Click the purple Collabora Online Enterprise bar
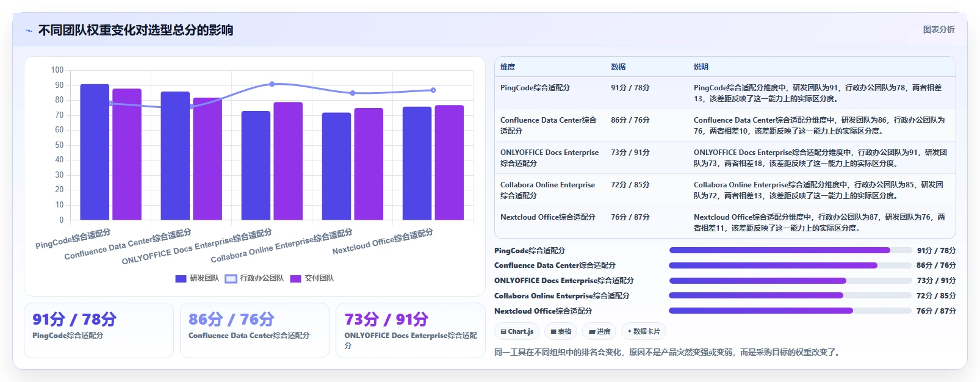 369,164
